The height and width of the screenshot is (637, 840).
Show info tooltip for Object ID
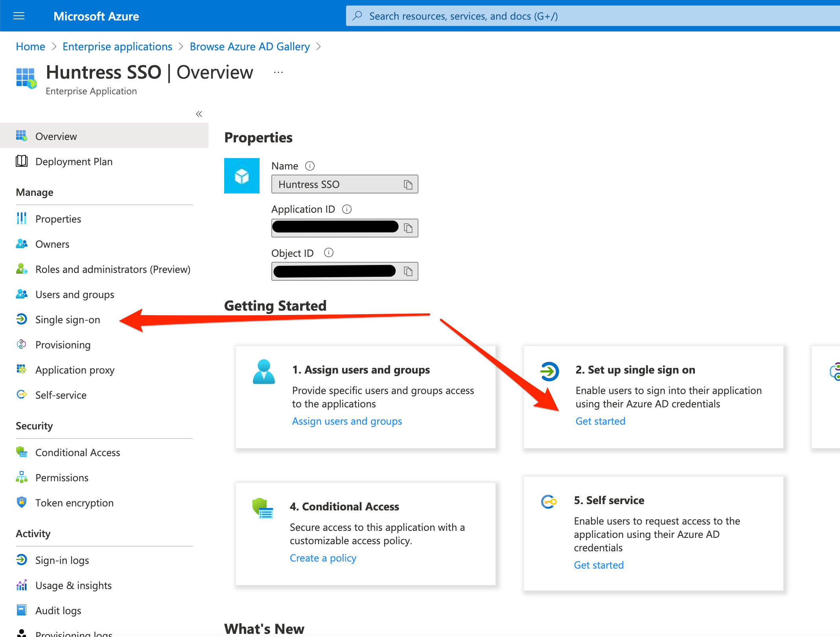coord(329,252)
